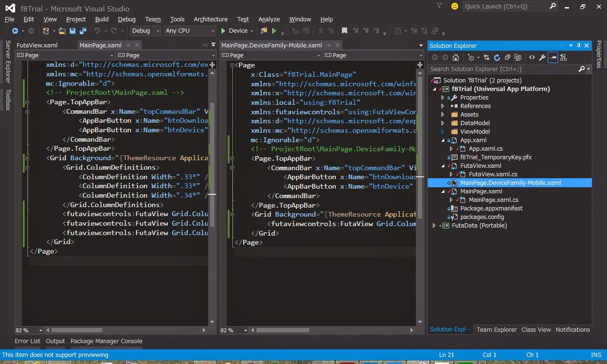The height and width of the screenshot is (364, 607).
Task: Open the notifications flag icon
Action: pyautogui.click(x=439, y=6)
